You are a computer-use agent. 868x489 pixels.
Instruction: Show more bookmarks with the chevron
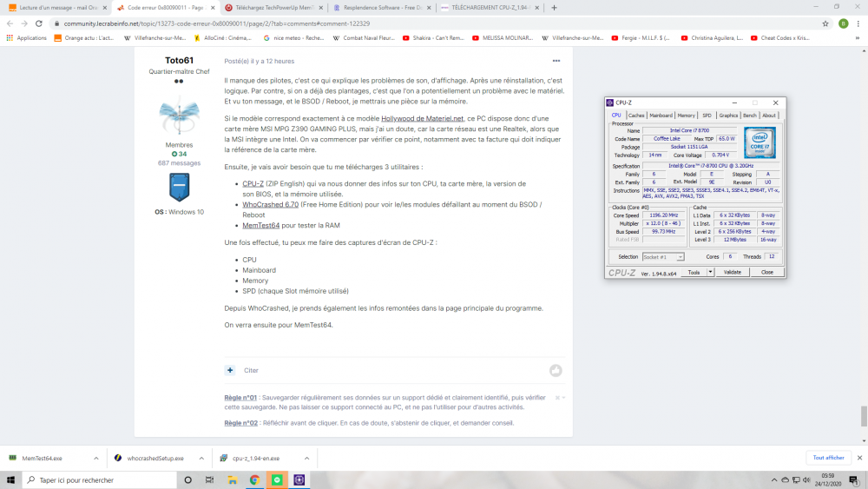point(858,37)
